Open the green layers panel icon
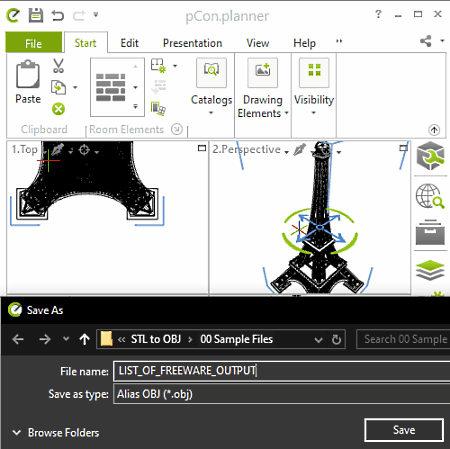450x449 pixels. 430,270
